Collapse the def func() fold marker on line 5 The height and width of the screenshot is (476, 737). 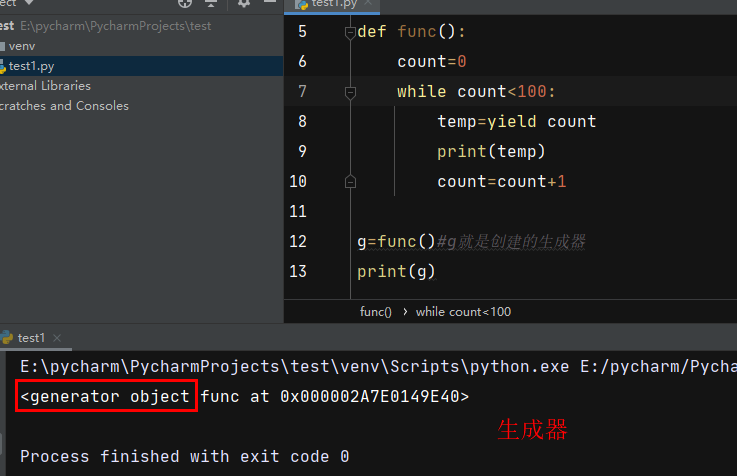(x=350, y=33)
